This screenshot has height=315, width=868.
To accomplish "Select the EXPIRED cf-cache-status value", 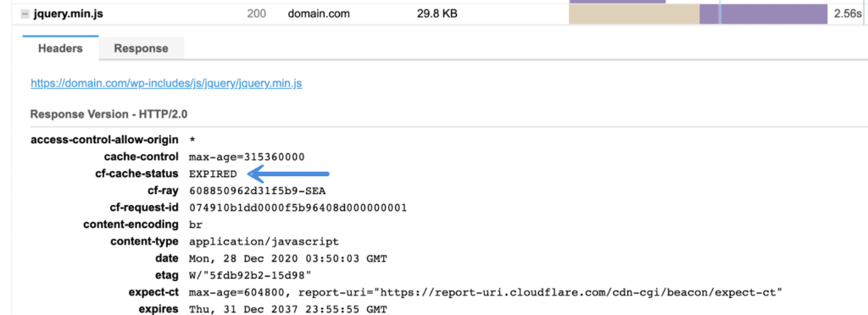I will click(213, 174).
